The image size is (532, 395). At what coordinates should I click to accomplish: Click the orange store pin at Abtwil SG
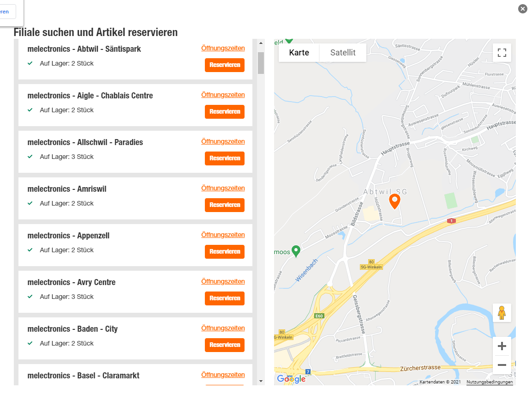[x=394, y=201]
